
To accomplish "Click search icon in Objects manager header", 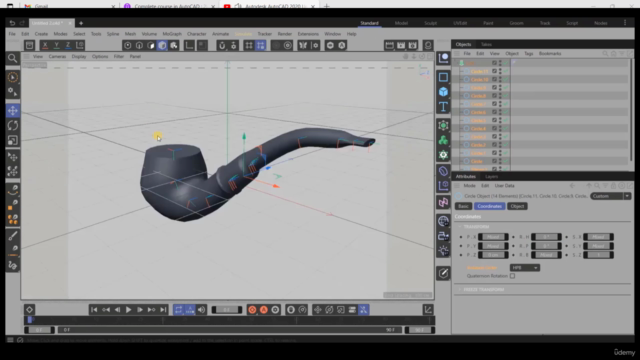I will (x=605, y=53).
